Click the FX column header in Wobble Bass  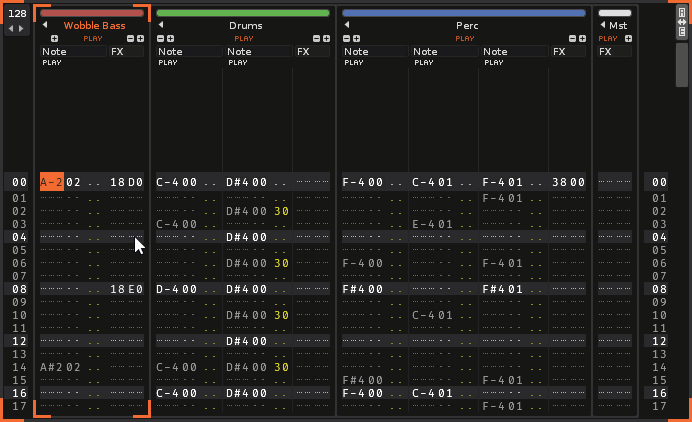(127, 52)
